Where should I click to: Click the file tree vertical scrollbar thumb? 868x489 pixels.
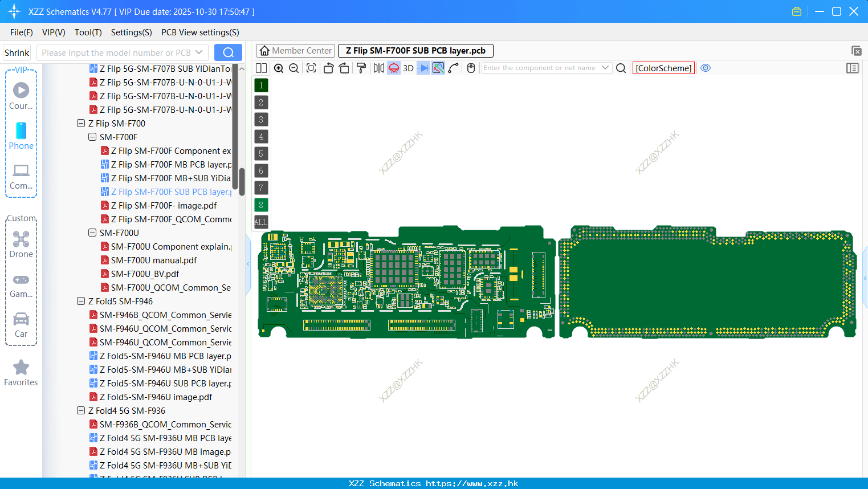point(242,181)
